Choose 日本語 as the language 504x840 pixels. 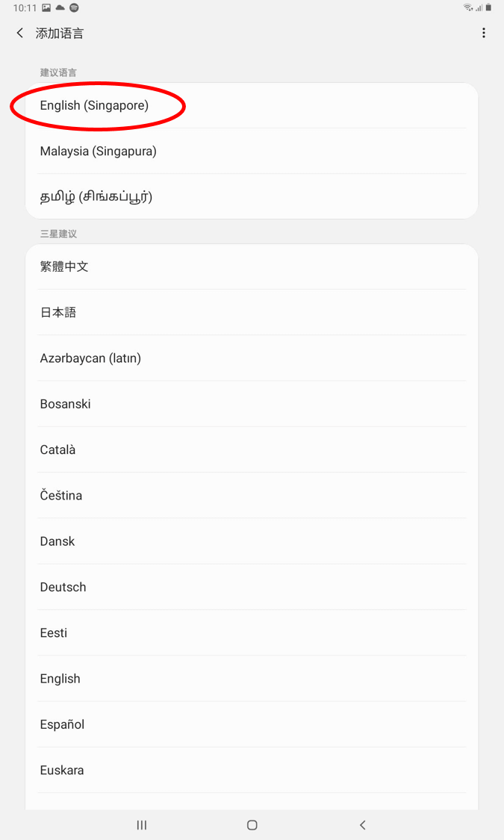coord(58,312)
